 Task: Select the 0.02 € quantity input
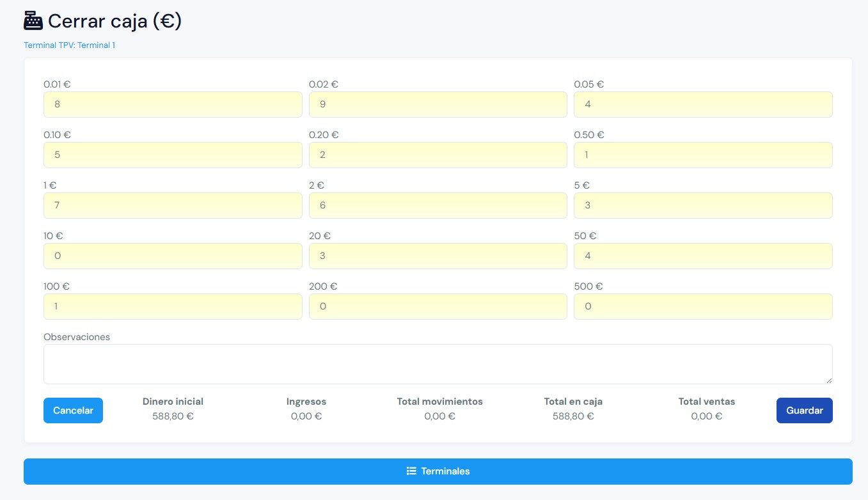[x=438, y=104]
